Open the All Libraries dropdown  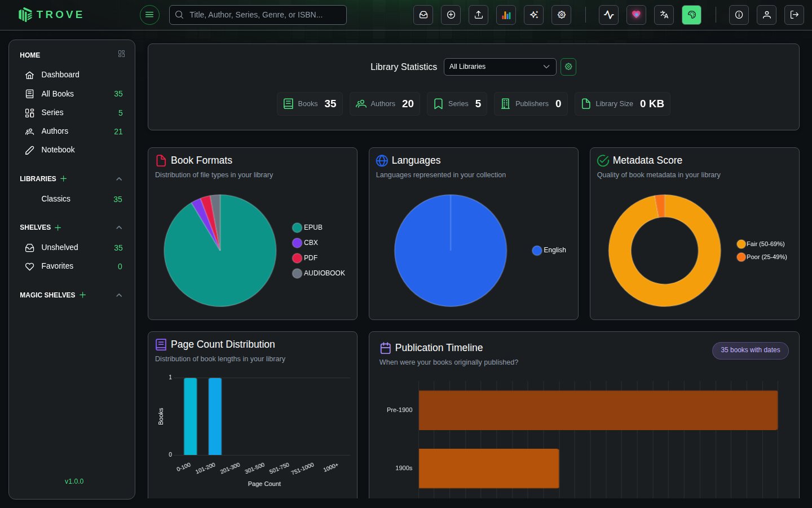[x=500, y=67]
